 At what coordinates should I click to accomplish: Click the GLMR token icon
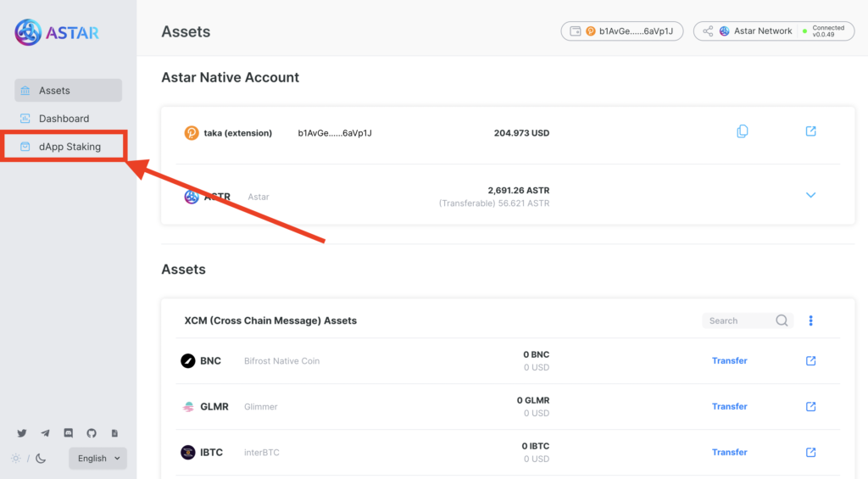coord(188,407)
